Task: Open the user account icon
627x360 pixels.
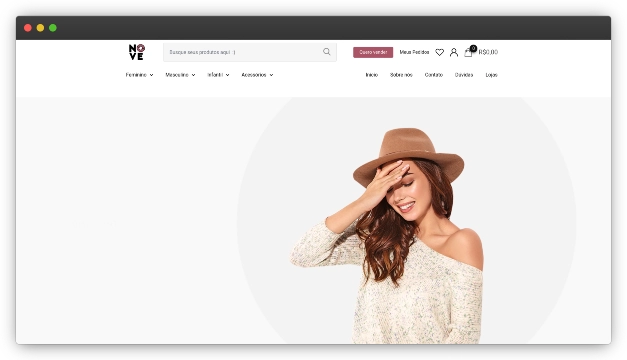Action: pos(454,52)
